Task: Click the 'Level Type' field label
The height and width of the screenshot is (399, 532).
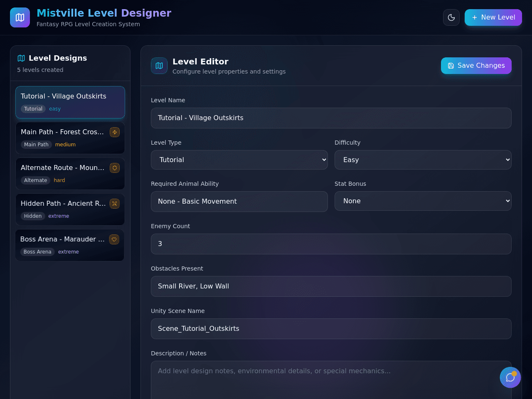Action: coord(166,143)
